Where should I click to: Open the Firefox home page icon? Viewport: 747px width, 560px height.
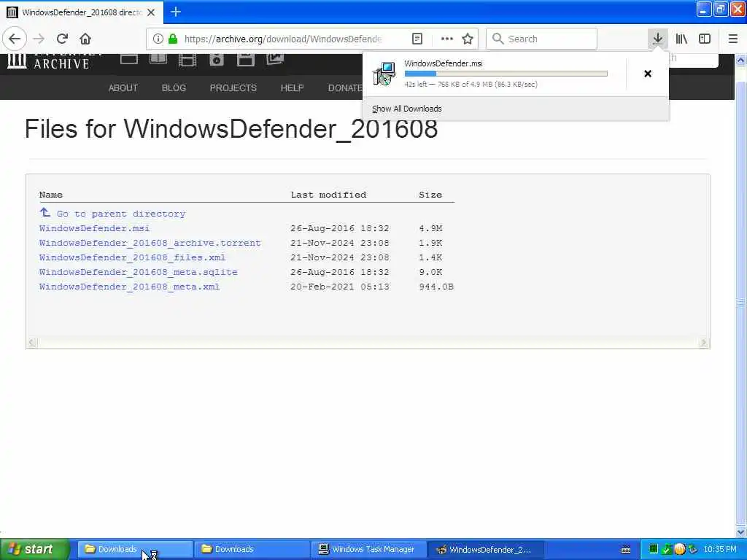tap(85, 39)
